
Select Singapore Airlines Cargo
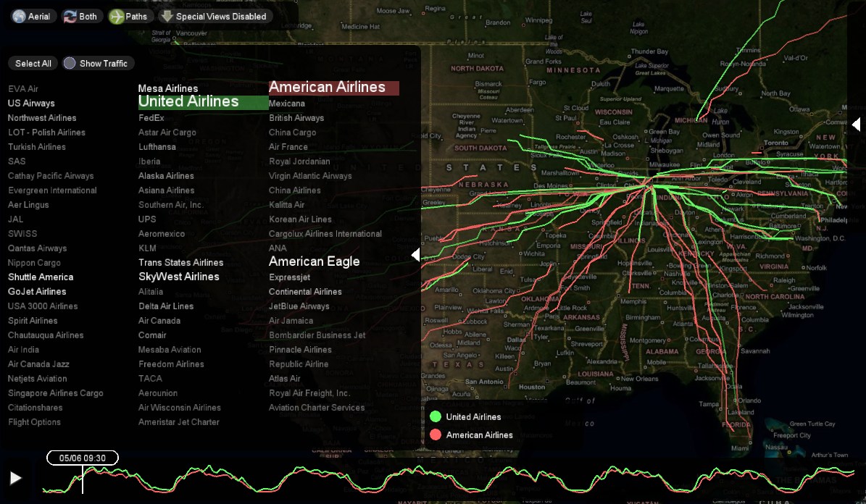coord(55,393)
